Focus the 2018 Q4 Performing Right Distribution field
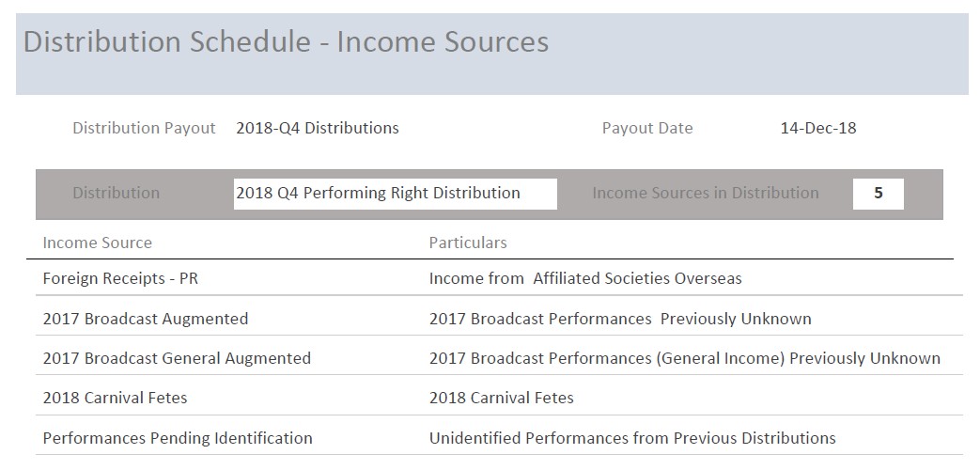Image resolution: width=980 pixels, height=470 pixels. pyautogui.click(x=395, y=194)
